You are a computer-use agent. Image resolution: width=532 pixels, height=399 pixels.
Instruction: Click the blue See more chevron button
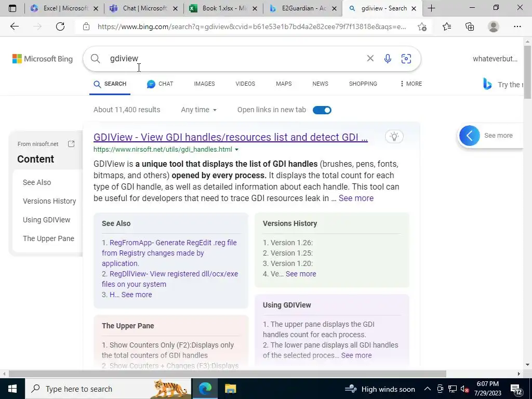[x=470, y=136]
